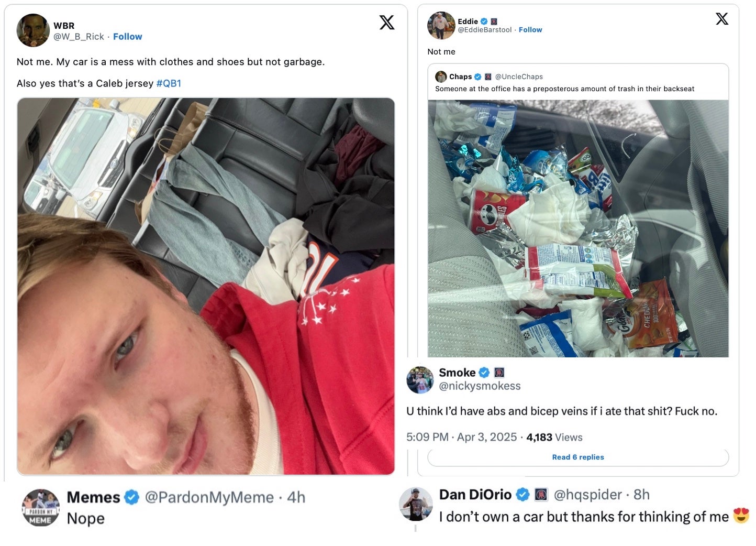Open the @PardonMyMeme handle
Viewport: 756px width, 546px height.
pos(209,497)
